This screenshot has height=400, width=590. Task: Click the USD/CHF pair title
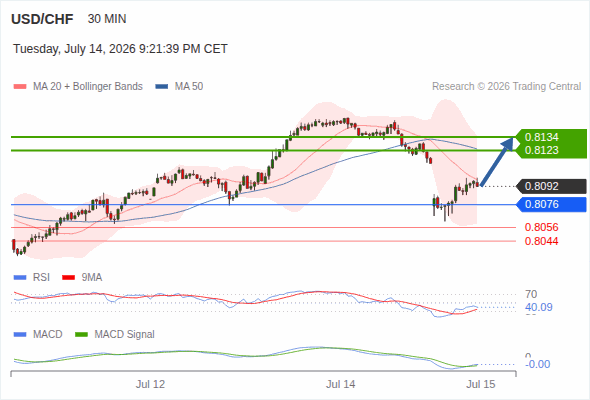tap(42, 19)
